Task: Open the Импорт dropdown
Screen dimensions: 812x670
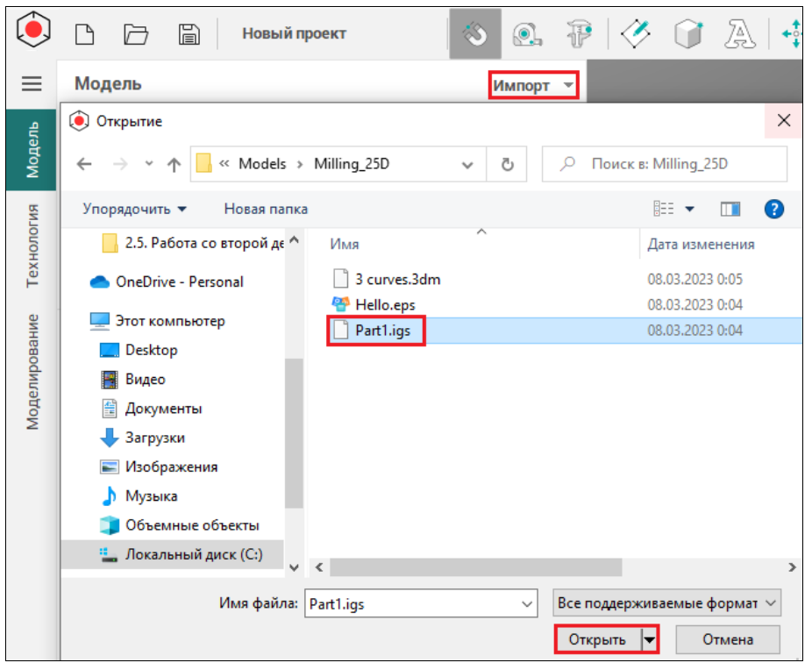Action: (533, 85)
